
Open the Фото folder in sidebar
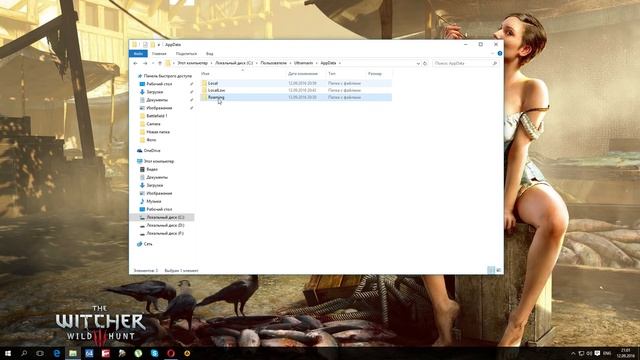151,140
